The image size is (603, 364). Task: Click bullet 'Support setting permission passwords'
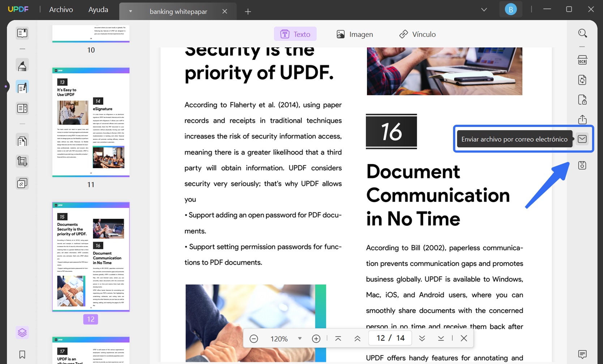(263, 254)
